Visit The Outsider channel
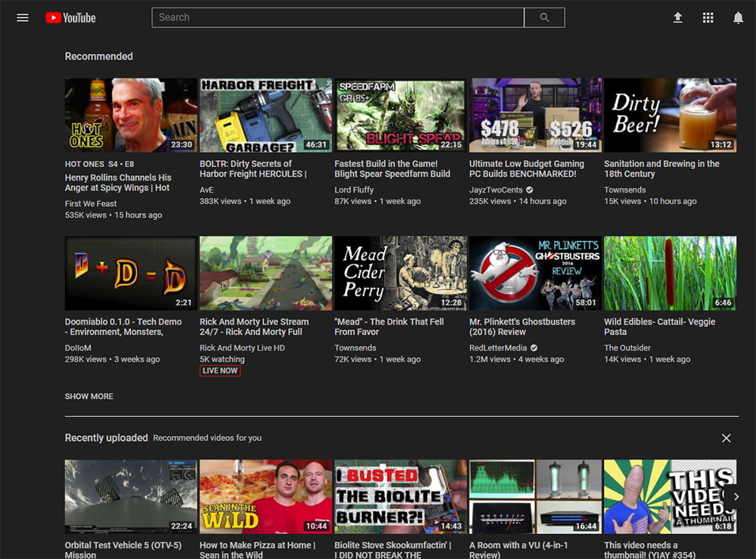Viewport: 756px width, 559px height. point(627,348)
